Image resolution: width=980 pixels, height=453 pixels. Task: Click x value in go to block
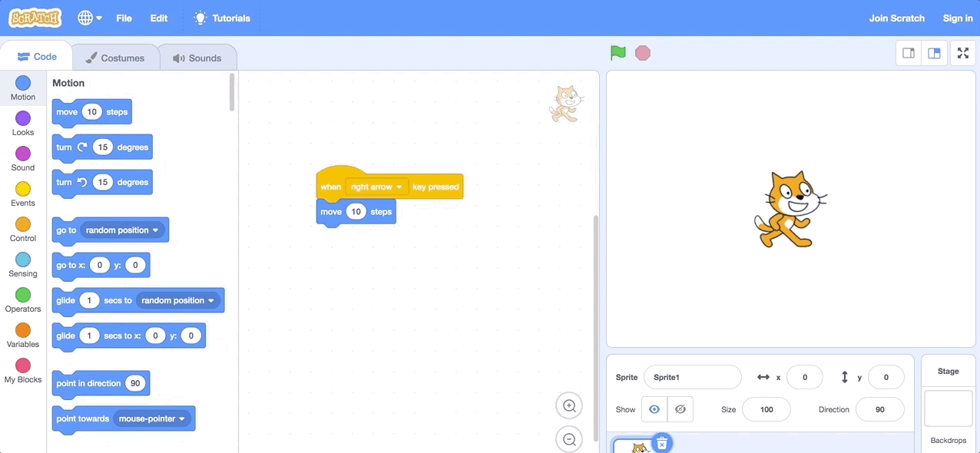tap(99, 266)
